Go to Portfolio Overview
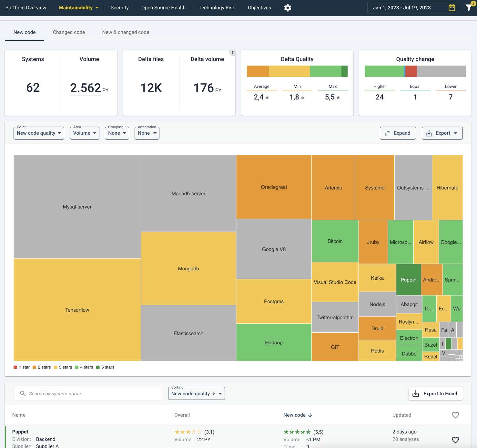477x448 pixels. coord(26,8)
